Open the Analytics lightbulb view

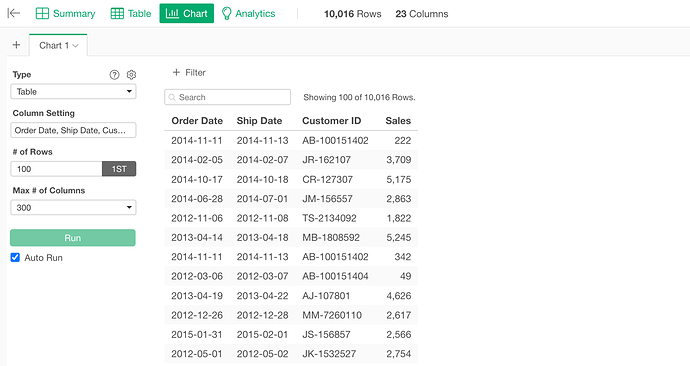click(x=249, y=14)
